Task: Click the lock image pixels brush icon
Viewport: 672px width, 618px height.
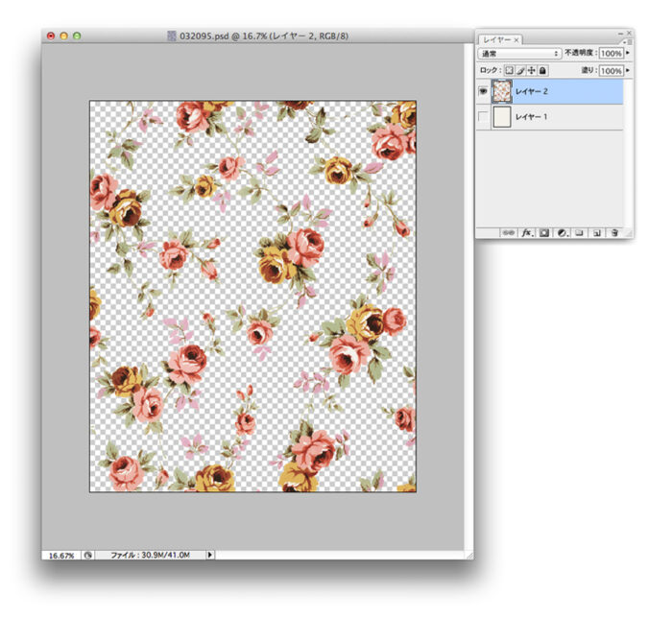Action: (520, 71)
